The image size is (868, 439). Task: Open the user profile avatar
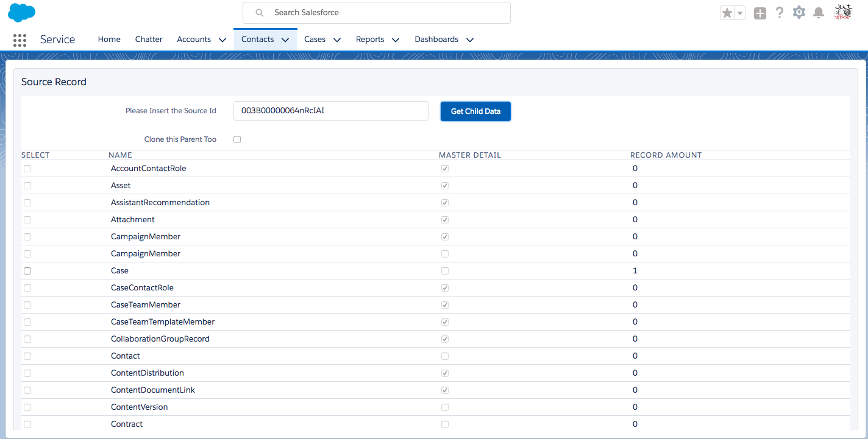[x=844, y=12]
